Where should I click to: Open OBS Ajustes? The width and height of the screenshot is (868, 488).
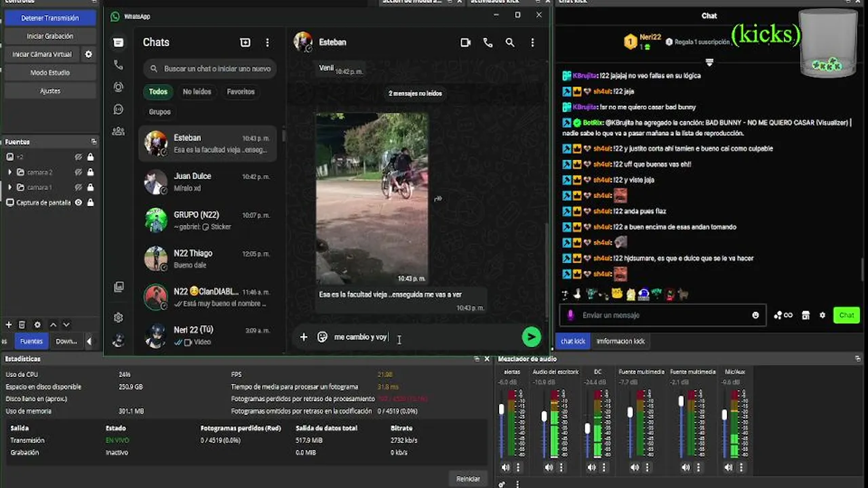(50, 91)
